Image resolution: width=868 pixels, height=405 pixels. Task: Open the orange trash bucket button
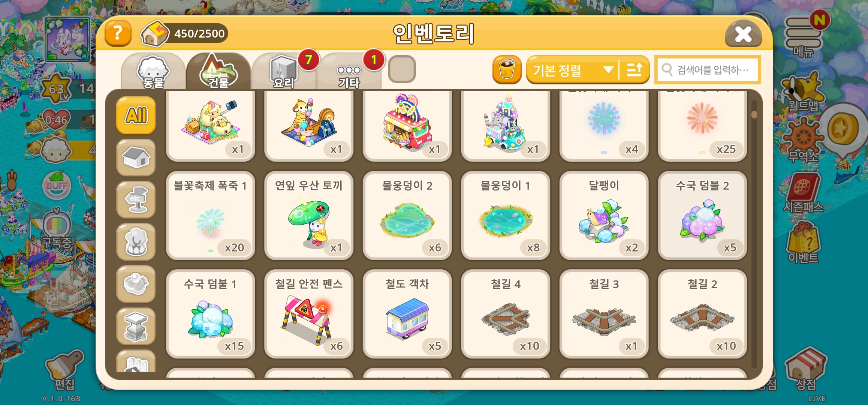(507, 70)
